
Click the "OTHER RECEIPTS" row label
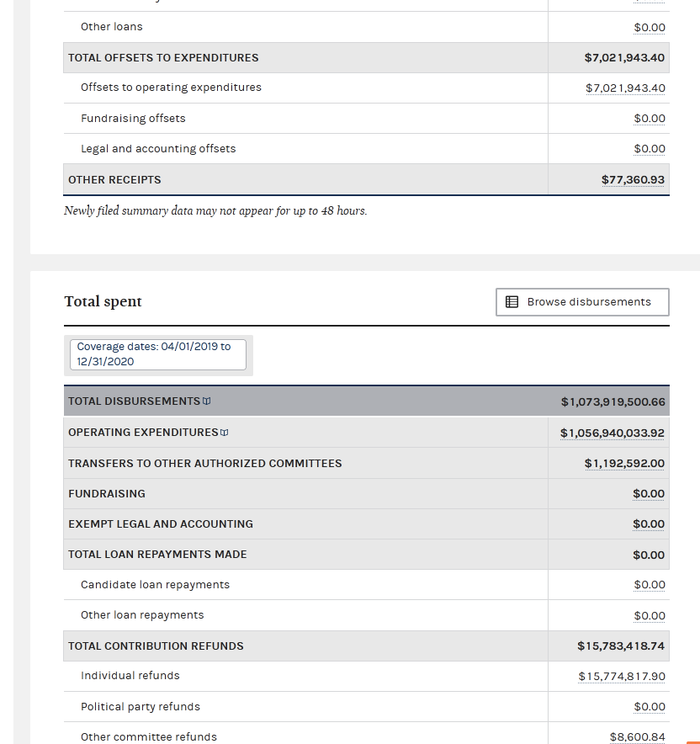pos(114,180)
